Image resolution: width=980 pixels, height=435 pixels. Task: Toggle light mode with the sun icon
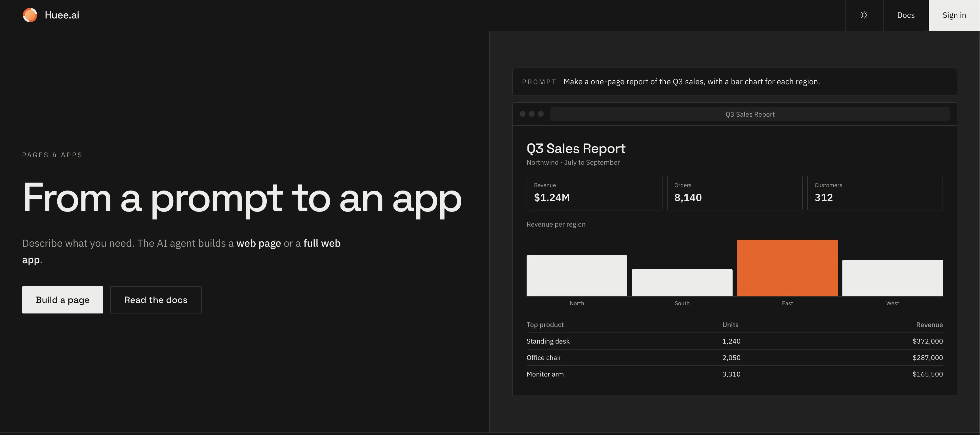point(864,15)
